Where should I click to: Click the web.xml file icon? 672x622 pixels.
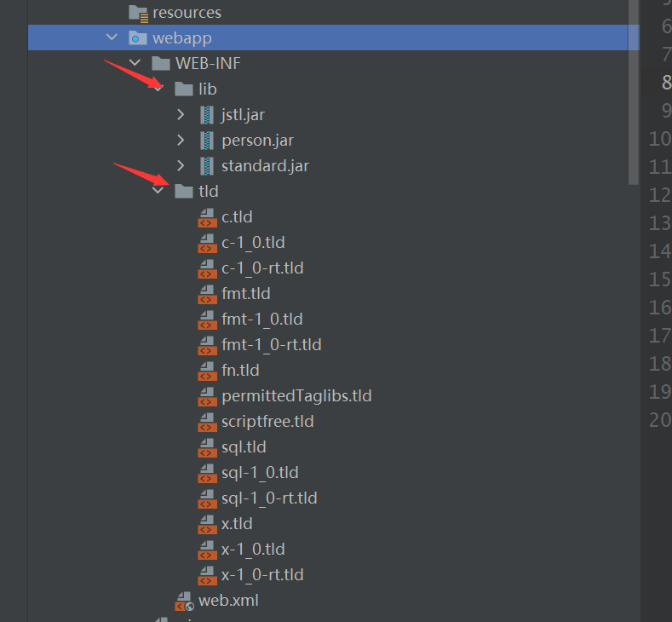click(x=184, y=601)
